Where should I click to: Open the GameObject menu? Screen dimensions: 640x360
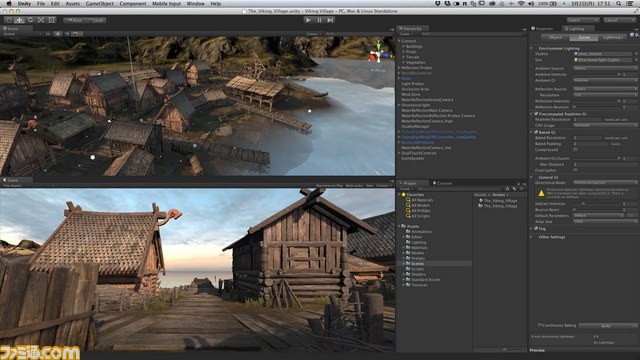100,4
